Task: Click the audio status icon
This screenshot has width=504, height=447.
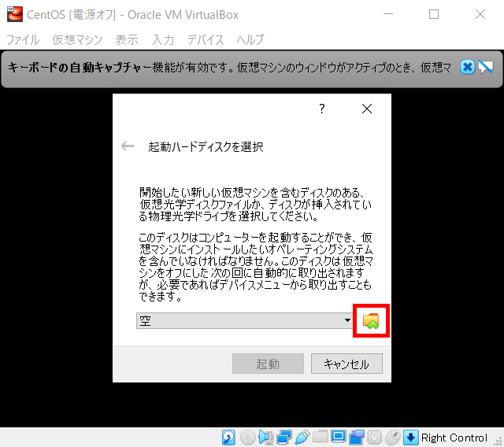Action: point(266,438)
